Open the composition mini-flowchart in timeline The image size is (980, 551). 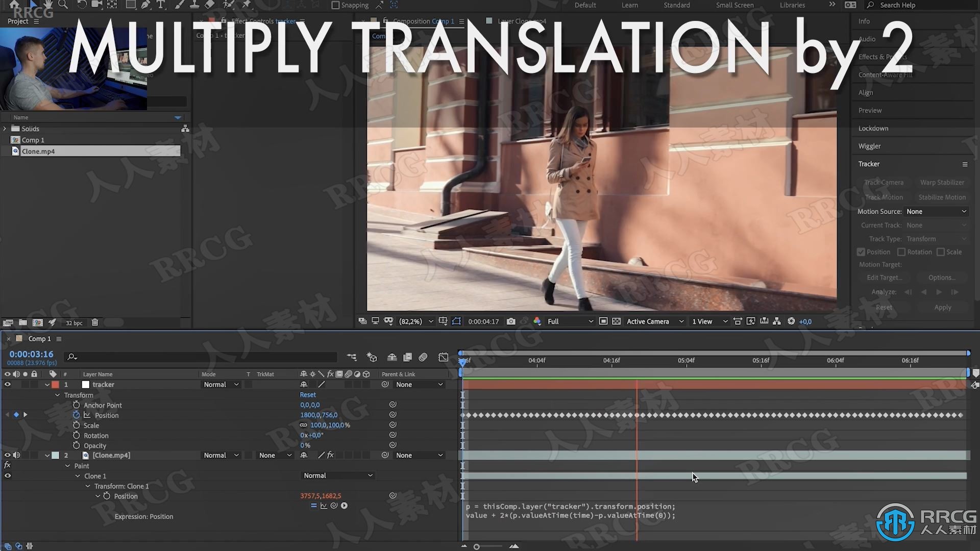tap(352, 357)
